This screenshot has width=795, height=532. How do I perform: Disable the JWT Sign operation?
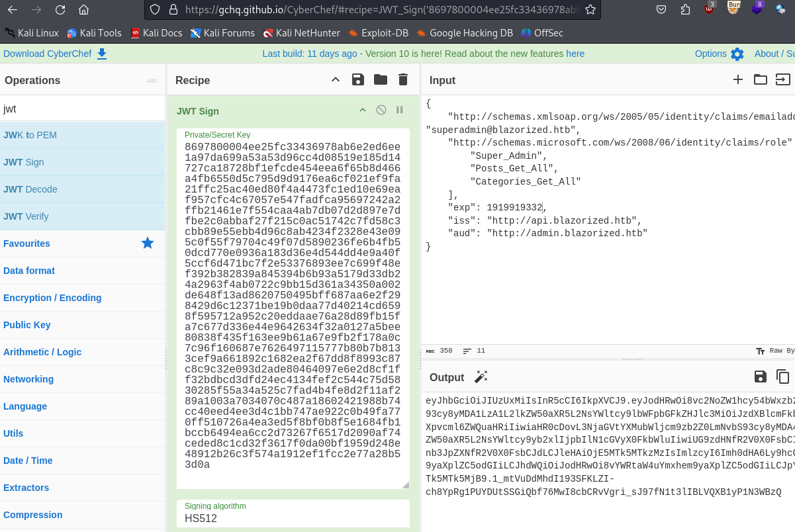click(381, 111)
